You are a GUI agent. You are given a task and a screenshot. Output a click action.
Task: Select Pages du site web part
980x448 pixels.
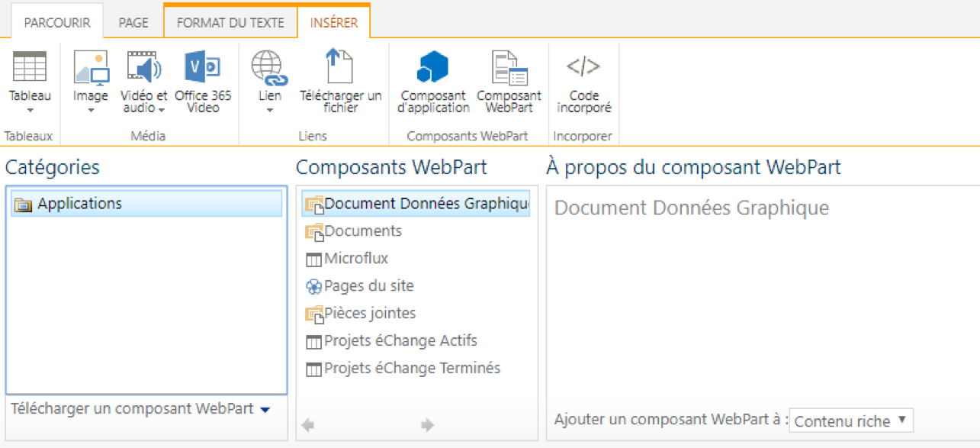366,286
